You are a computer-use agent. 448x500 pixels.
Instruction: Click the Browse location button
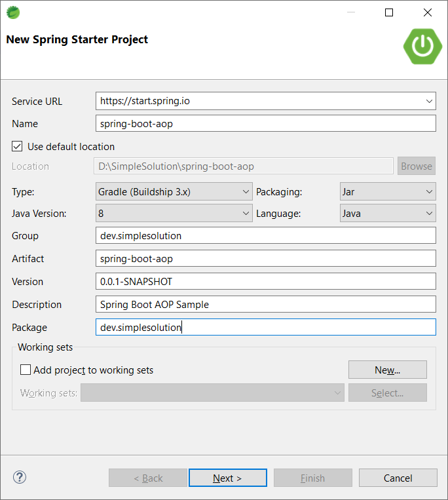[x=417, y=166]
